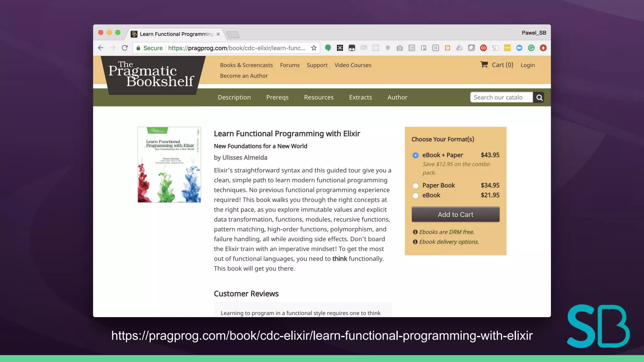Click the grey hash grid extension icon
This screenshot has width=644, height=362.
(436, 48)
